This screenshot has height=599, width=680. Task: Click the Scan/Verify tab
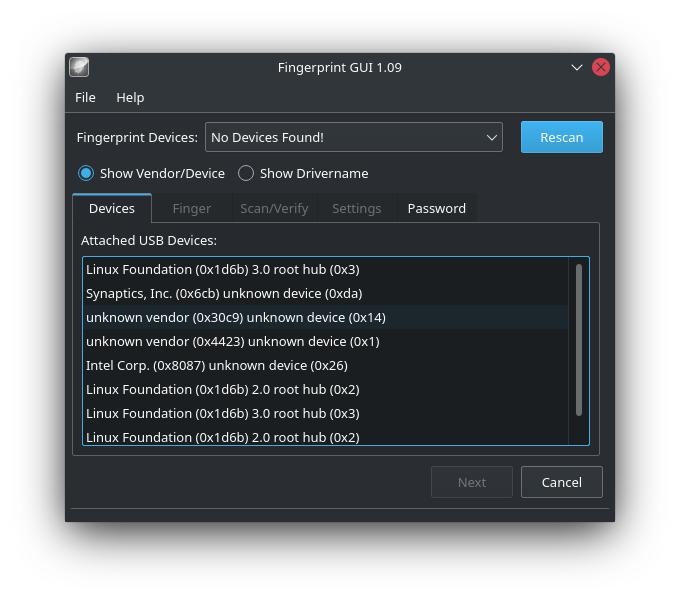274,208
